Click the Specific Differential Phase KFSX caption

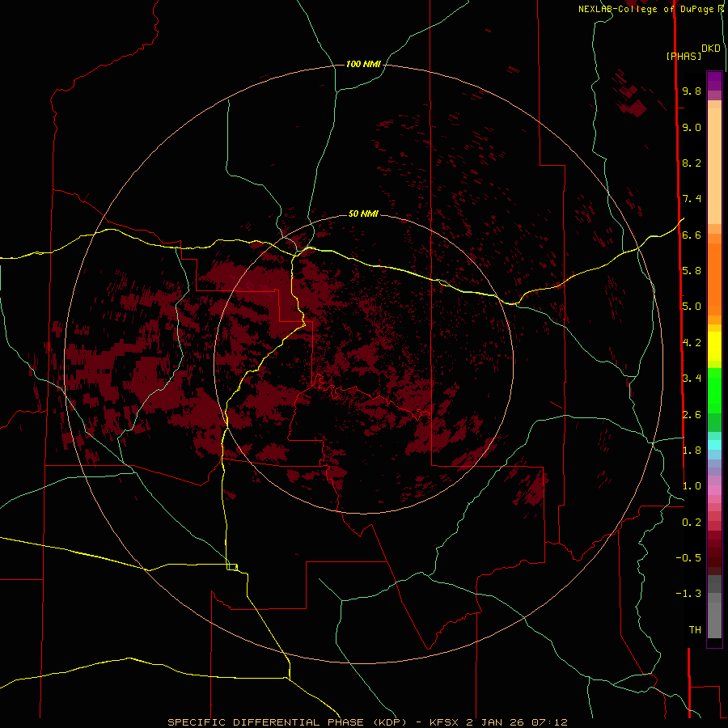(367, 722)
